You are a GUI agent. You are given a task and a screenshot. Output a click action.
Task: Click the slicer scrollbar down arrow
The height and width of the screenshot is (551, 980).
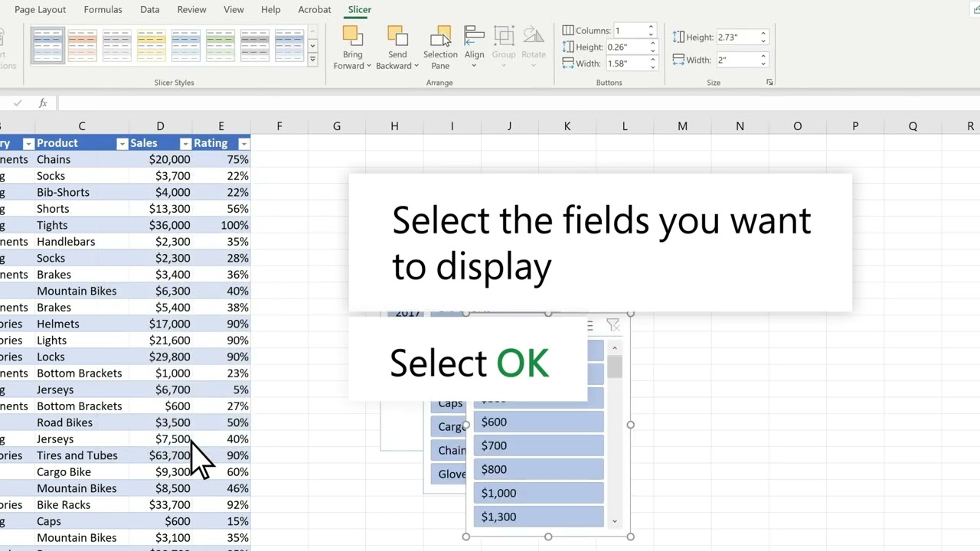pyautogui.click(x=615, y=521)
